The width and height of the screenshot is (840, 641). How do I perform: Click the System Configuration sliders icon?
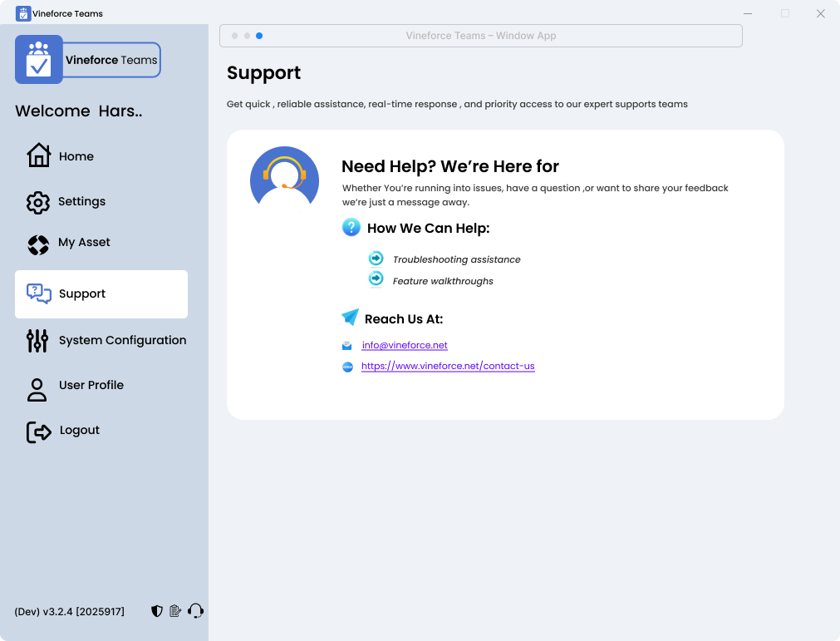(x=37, y=340)
